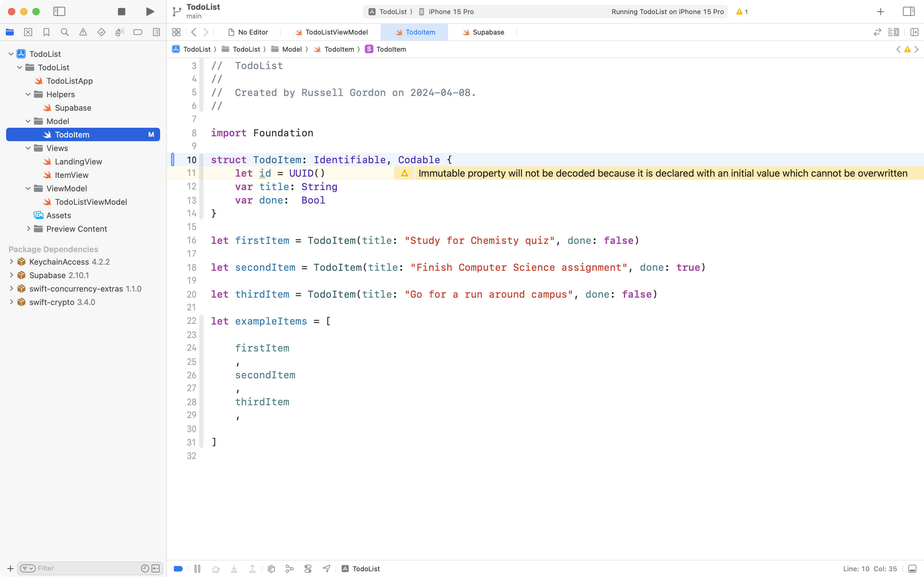Screen dimensions: 924x577
Task: Stop the running TodoList app
Action: coord(121,11)
